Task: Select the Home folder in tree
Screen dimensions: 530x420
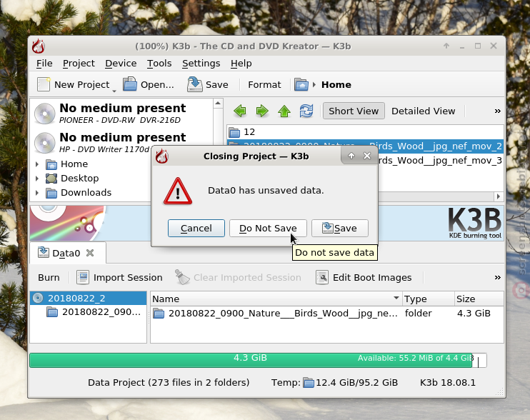Action: [x=67, y=164]
